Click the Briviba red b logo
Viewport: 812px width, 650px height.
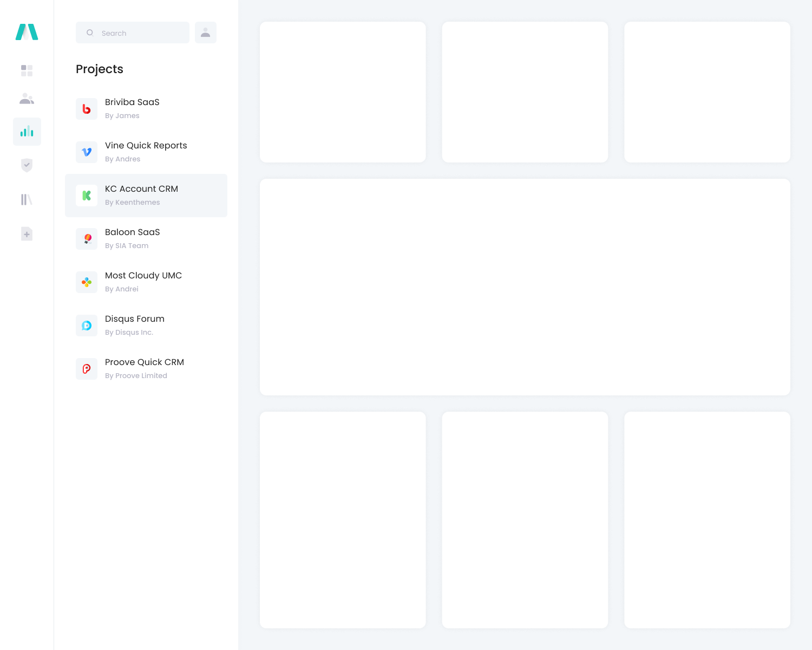87,109
